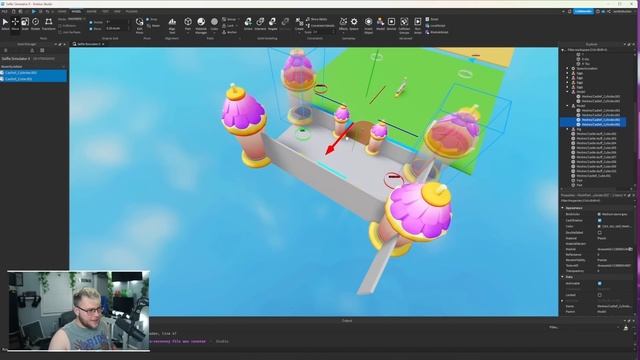Toggle the Move snap checkbox
Image resolution: width=640 pixels, height=360 pixels.
click(91, 29)
